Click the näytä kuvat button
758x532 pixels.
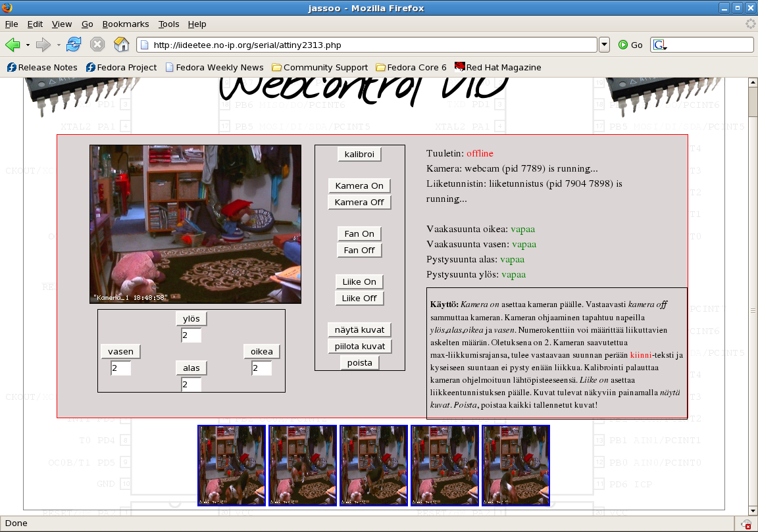pos(360,329)
